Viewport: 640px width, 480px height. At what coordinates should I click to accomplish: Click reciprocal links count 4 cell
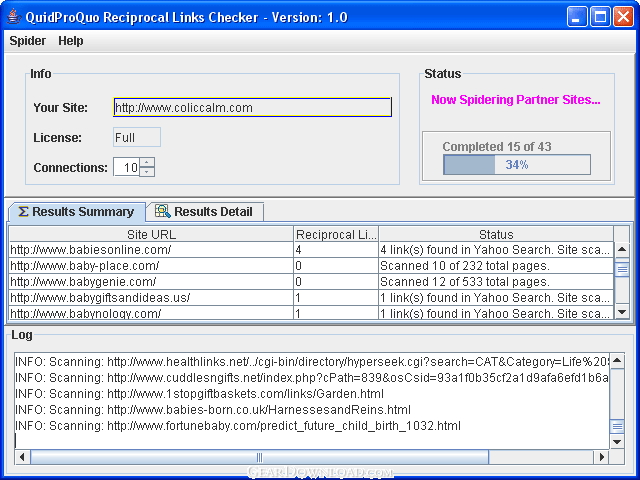336,249
